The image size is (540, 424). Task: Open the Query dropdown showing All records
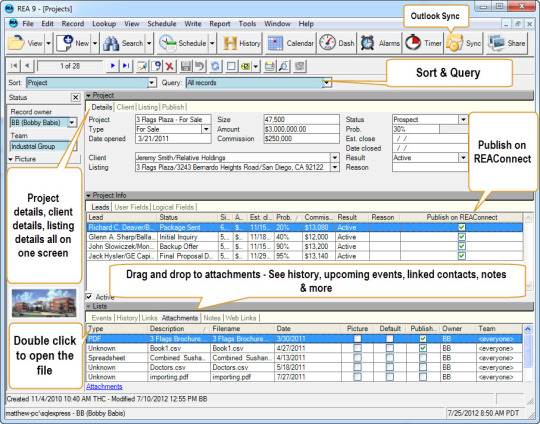326,83
